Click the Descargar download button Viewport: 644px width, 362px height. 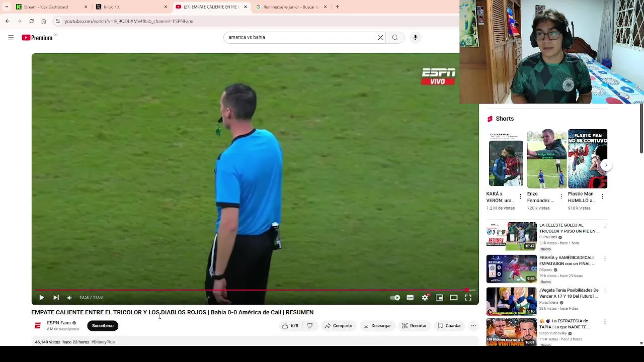[x=377, y=326]
